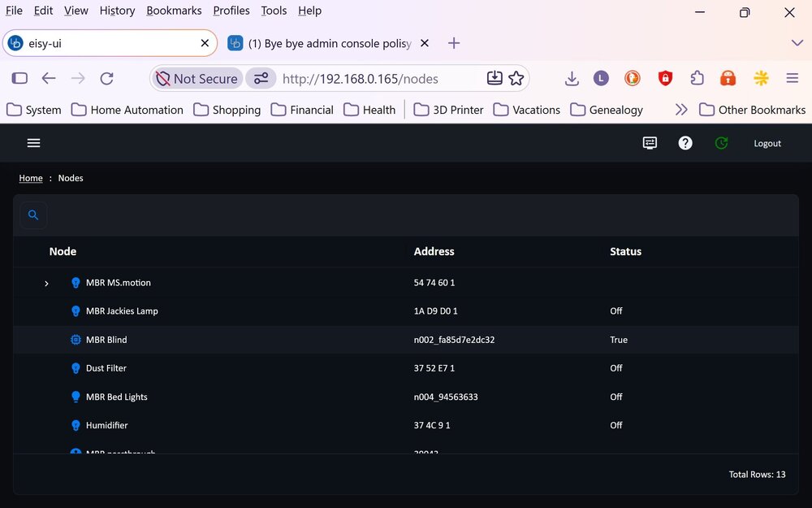Viewport: 812px width, 508px height.
Task: Open the Genealogy bookmarks folder
Action: 607,110
